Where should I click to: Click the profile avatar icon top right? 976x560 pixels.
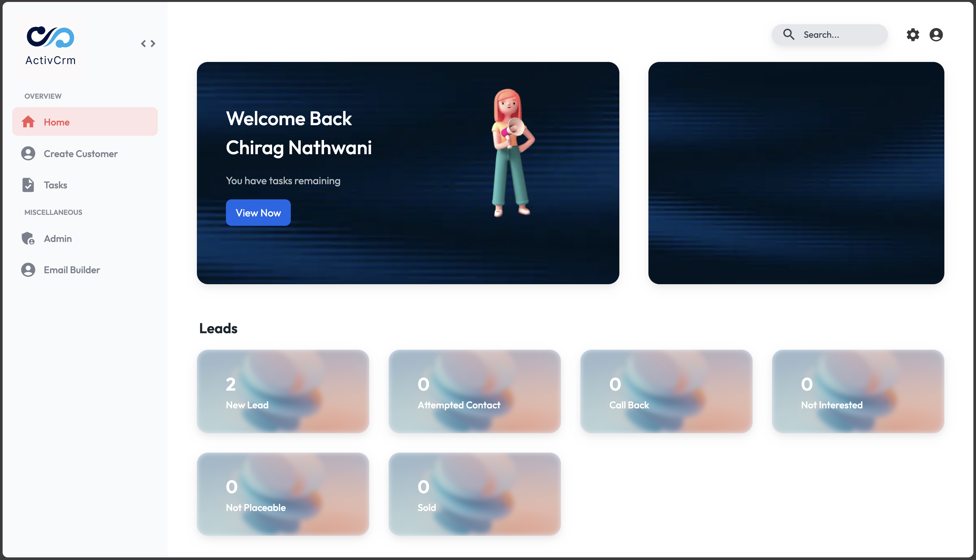point(936,35)
